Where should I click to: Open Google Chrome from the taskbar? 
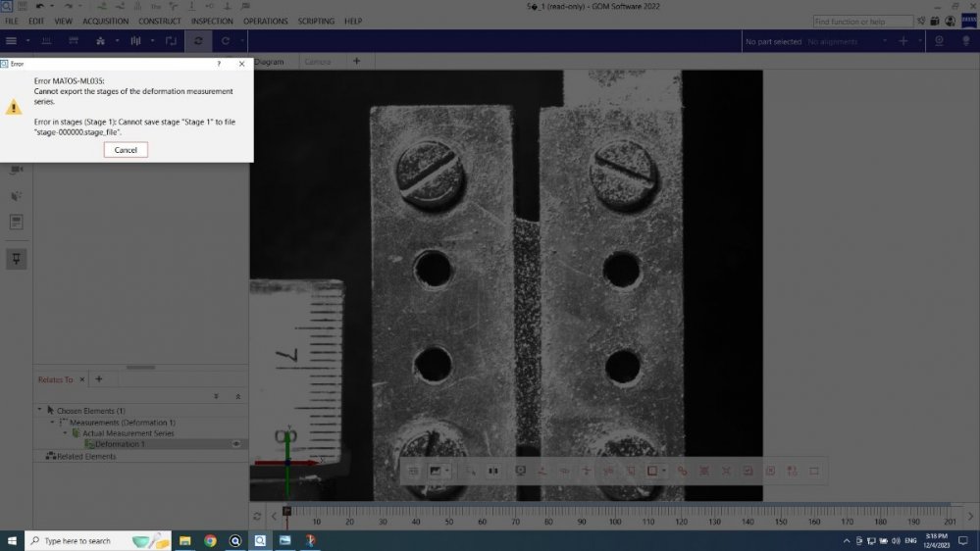pyautogui.click(x=210, y=540)
